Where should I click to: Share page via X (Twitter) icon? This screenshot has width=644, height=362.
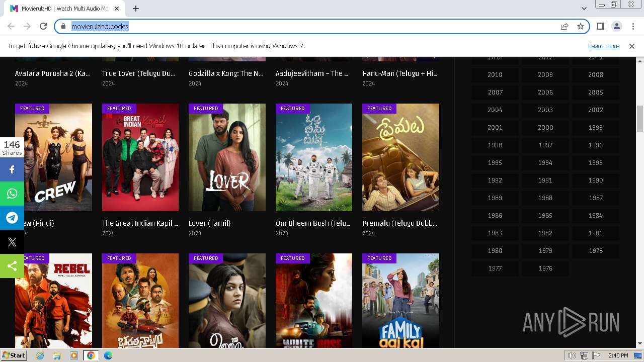(x=12, y=242)
